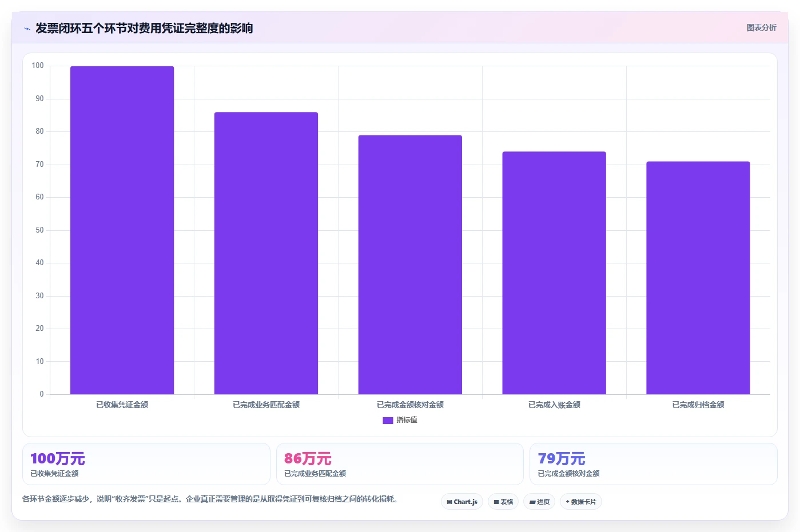800x532 pixels.
Task: Open the 79万元 data card
Action: (654, 464)
